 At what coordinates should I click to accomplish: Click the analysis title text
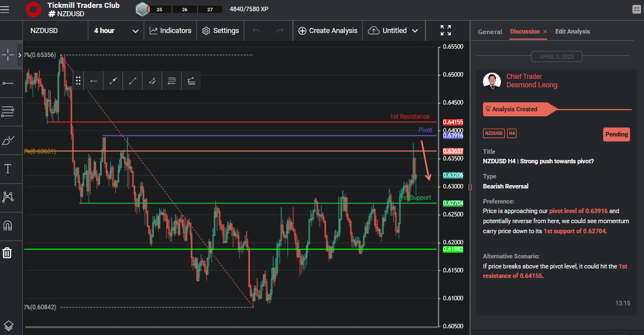pos(538,161)
